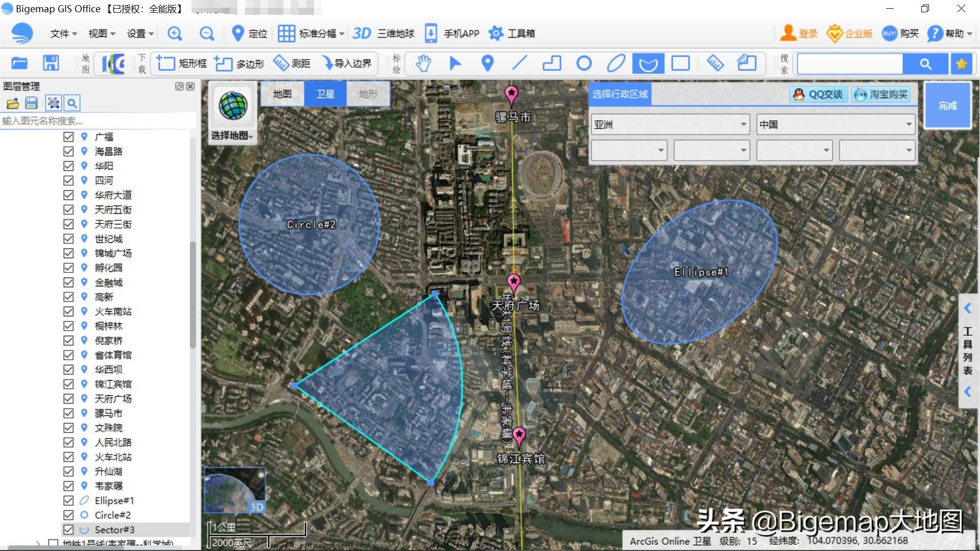Uncheck the Ellipse#1 layer
Viewport: 980px width, 551px height.
click(69, 500)
